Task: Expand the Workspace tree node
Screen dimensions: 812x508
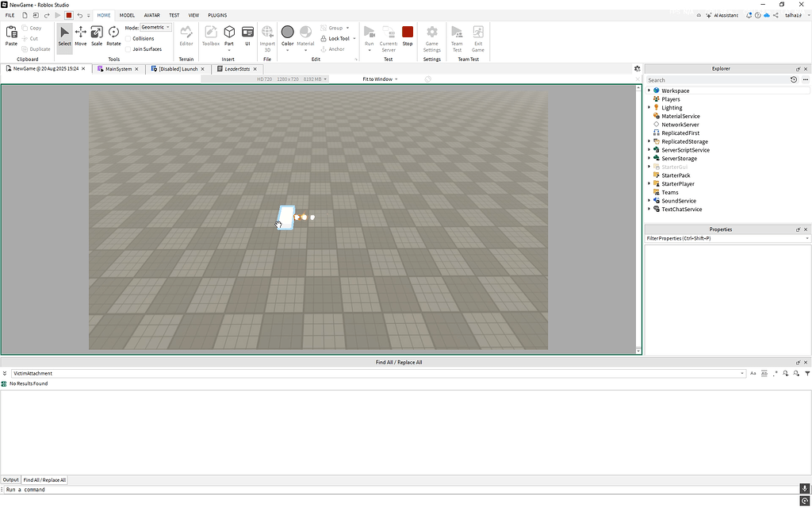Action: pos(649,90)
